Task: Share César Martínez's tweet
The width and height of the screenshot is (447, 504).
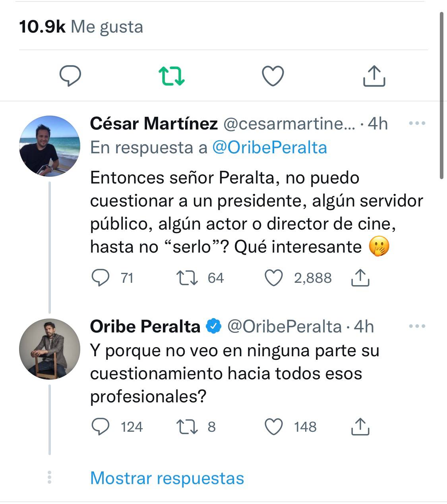Action: point(360,278)
